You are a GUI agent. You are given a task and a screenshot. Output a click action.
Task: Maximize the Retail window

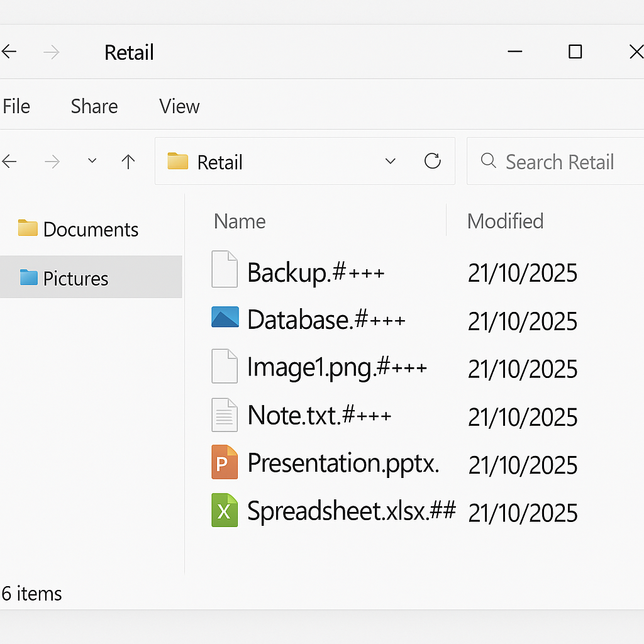[x=575, y=52]
